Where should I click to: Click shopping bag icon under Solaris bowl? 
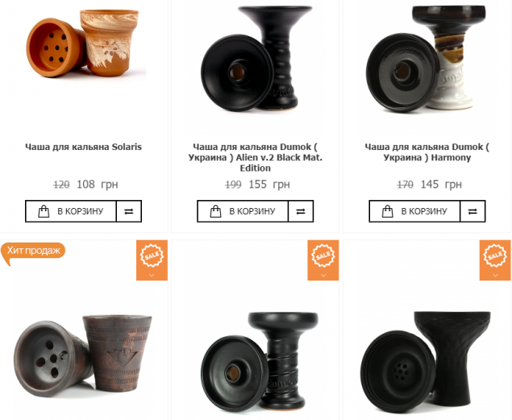click(44, 211)
